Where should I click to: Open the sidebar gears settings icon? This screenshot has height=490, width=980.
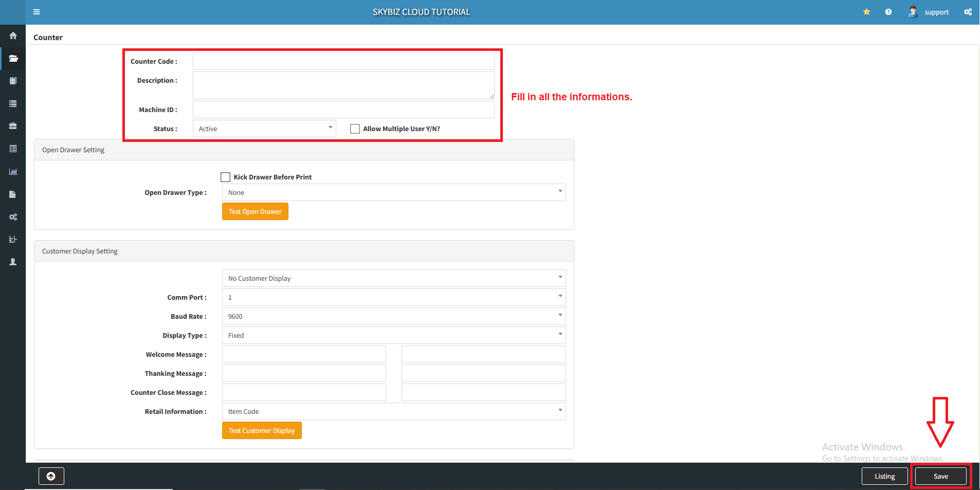(x=13, y=217)
